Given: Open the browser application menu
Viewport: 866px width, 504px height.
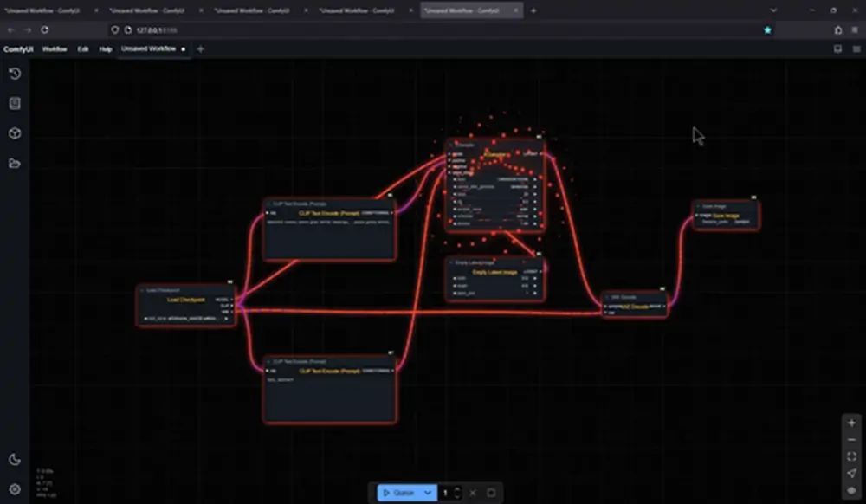Looking at the screenshot, I should click(x=855, y=29).
